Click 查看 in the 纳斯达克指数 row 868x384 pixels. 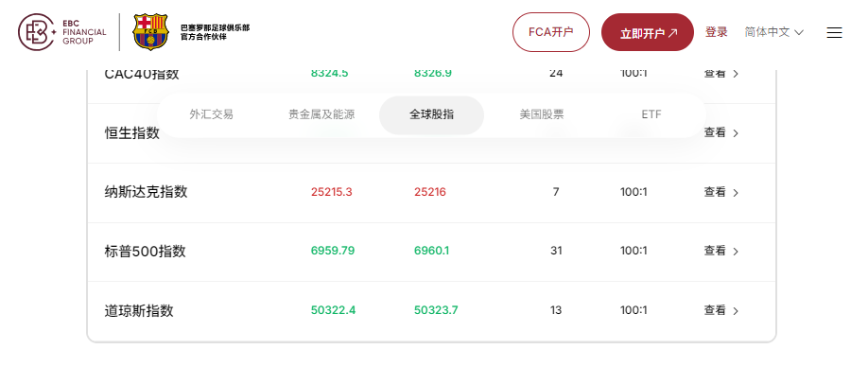pyautogui.click(x=721, y=192)
